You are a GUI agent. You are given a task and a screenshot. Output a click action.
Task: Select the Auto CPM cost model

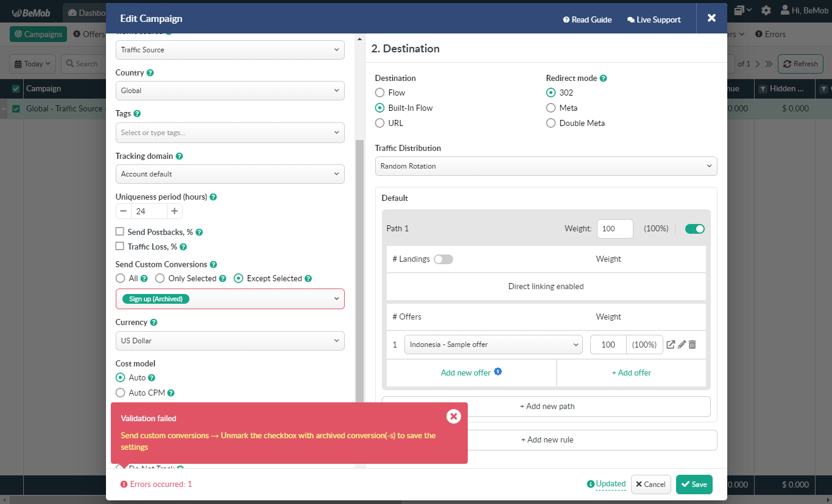[121, 393]
